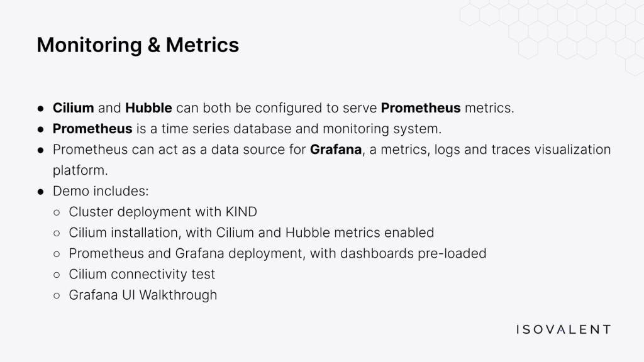
Task: Click the Cilium installation sub-item text
Action: click(x=252, y=233)
